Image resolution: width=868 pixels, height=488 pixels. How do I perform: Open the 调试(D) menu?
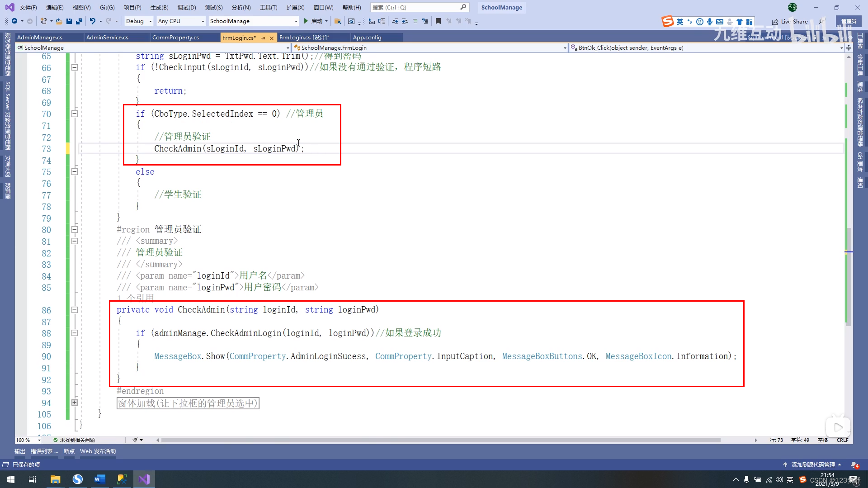pos(187,7)
